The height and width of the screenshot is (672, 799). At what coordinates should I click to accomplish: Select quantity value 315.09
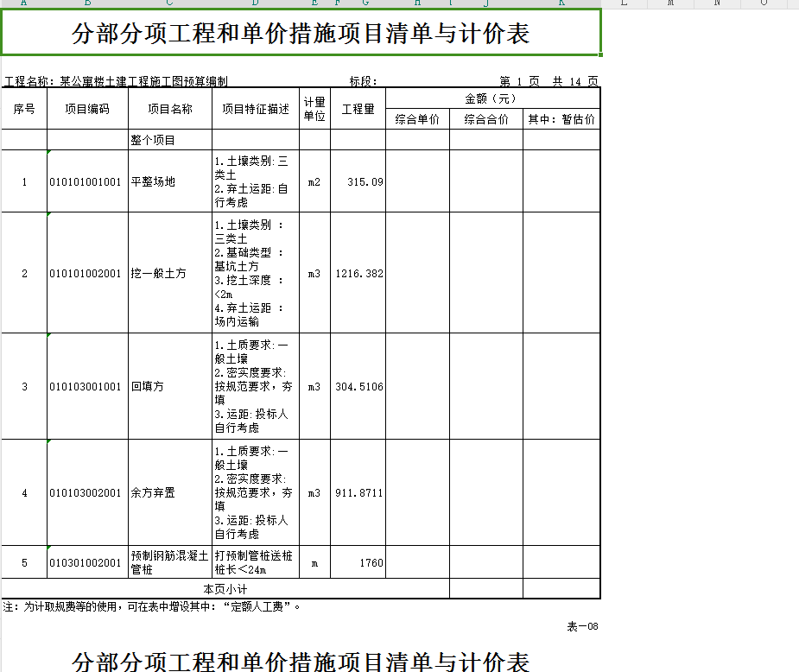(358, 181)
